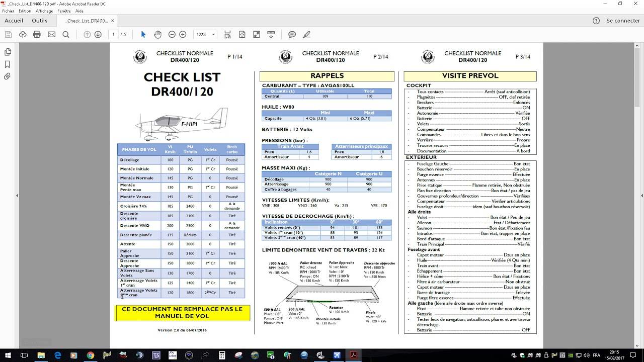The width and height of the screenshot is (644, 362).
Task: Open the Aide menu
Action: pyautogui.click(x=79, y=11)
